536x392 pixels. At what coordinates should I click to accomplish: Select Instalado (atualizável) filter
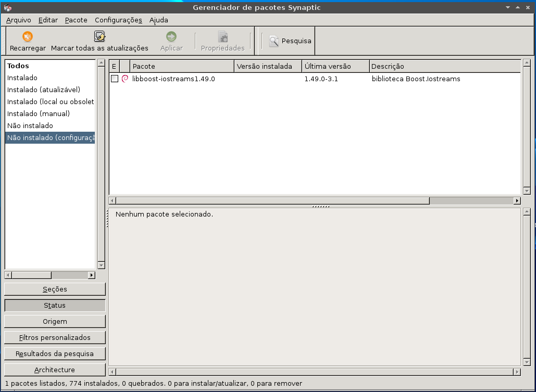coord(50,90)
